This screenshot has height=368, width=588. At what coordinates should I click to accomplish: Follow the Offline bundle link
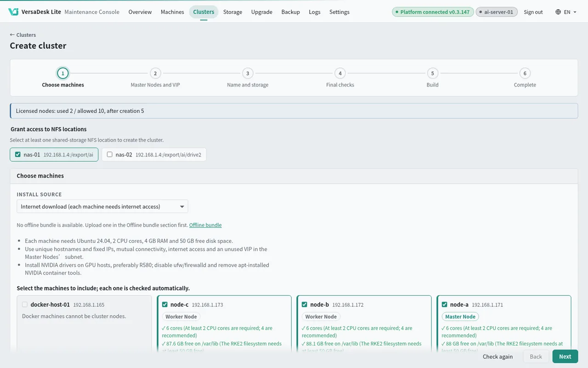click(205, 225)
